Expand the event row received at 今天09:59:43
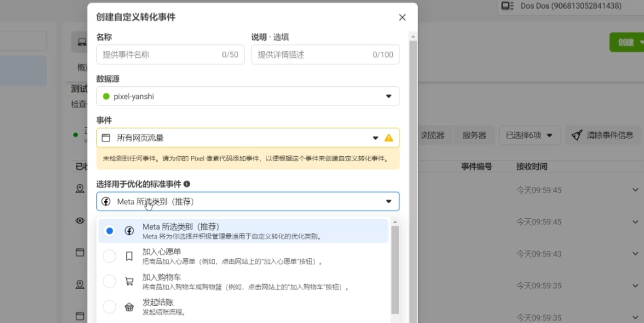The image size is (644, 323). click(x=635, y=254)
